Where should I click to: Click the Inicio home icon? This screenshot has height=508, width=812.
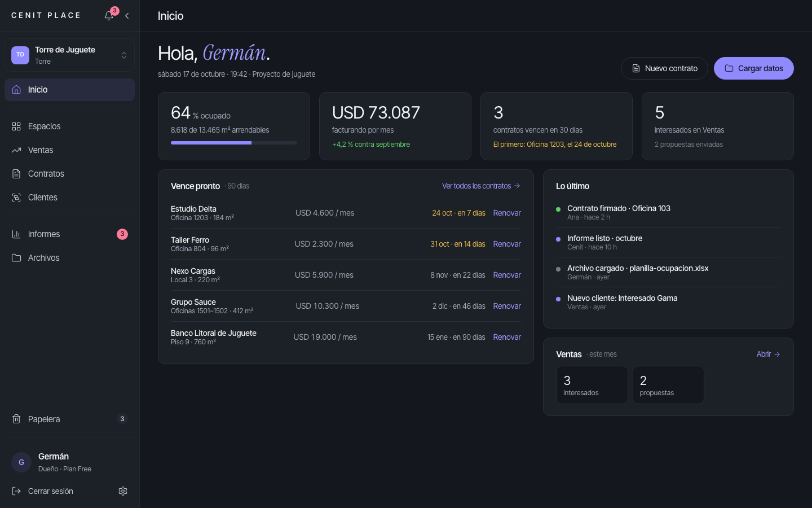[x=16, y=90]
